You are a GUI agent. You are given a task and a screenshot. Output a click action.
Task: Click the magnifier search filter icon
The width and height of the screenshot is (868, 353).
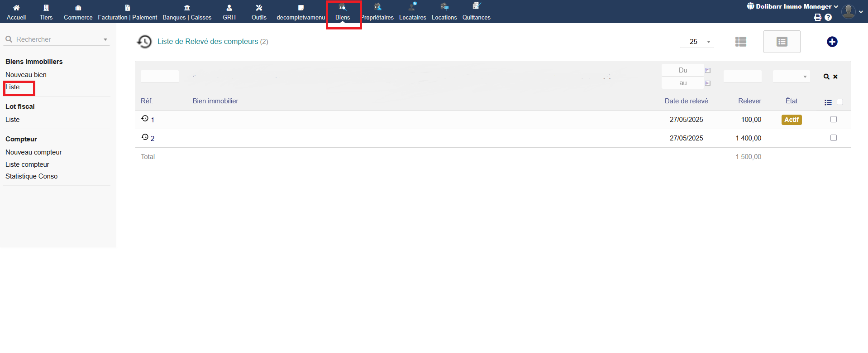pyautogui.click(x=826, y=77)
